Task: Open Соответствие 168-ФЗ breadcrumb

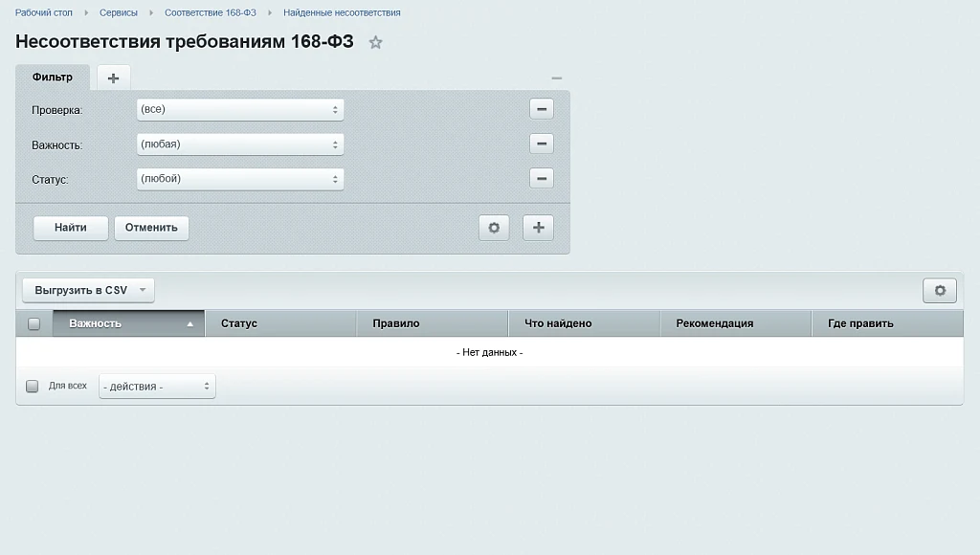Action: [211, 12]
